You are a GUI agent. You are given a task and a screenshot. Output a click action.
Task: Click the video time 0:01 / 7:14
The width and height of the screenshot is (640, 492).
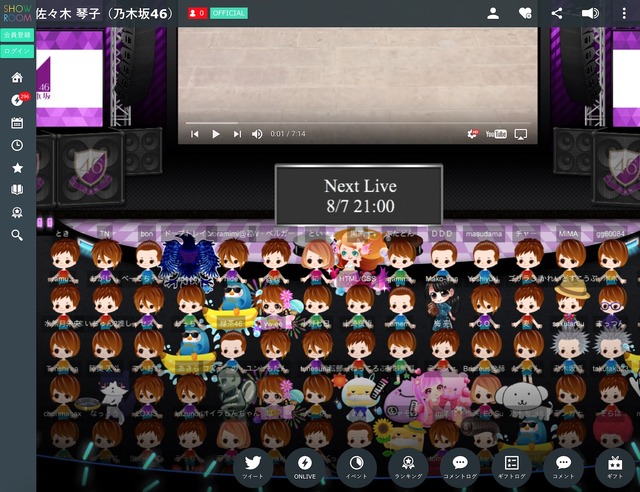tap(288, 134)
